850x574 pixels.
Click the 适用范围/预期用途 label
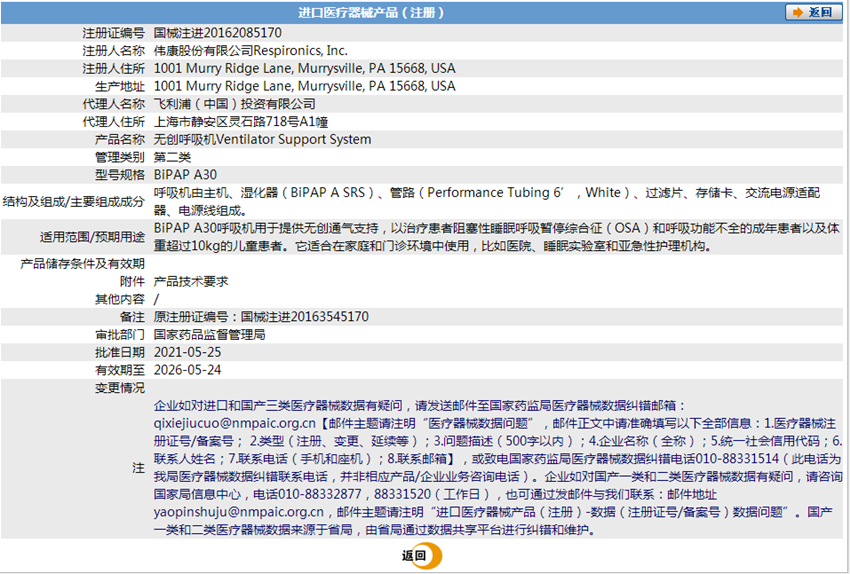click(x=93, y=237)
